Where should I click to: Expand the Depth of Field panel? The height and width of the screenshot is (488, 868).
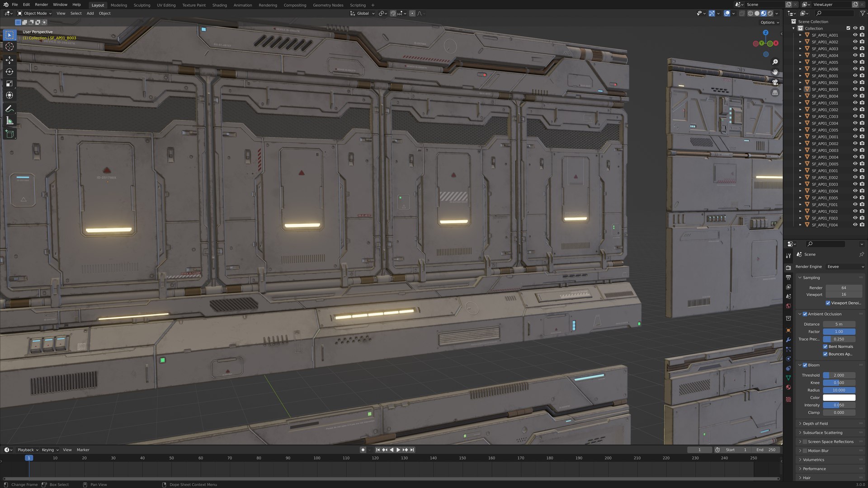[x=815, y=424]
